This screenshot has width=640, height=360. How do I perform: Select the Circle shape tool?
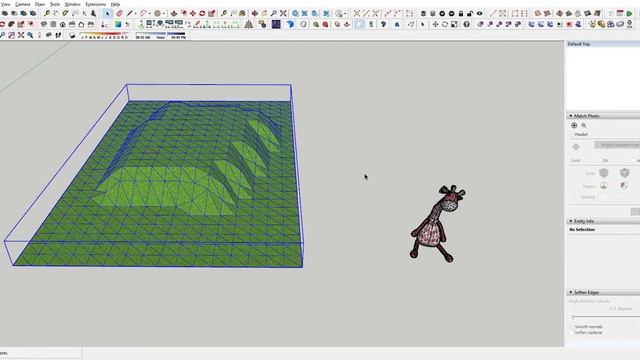click(157, 13)
